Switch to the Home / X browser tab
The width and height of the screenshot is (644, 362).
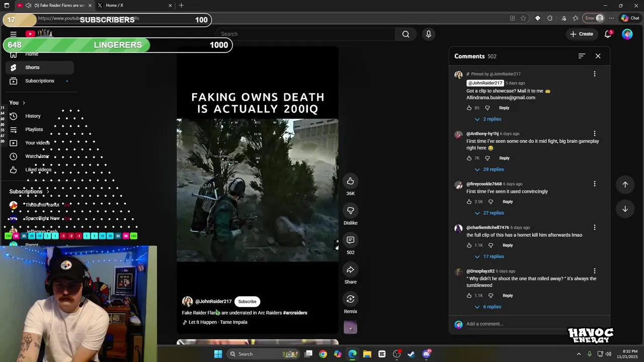click(x=134, y=6)
